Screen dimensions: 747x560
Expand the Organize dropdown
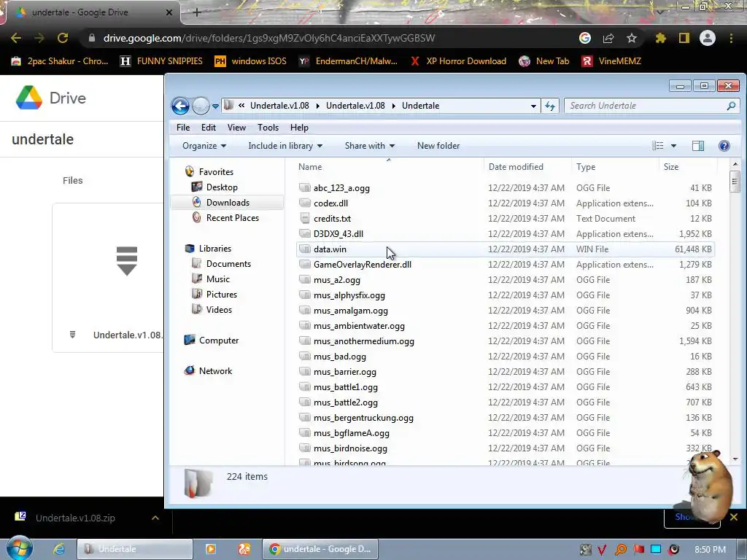204,146
